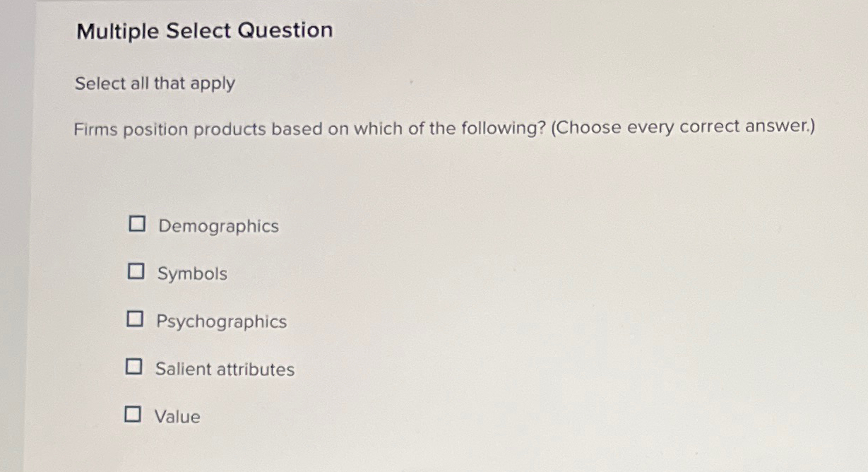Image resolution: width=868 pixels, height=472 pixels.
Task: Check the Symbols checkbox
Action: 136,272
